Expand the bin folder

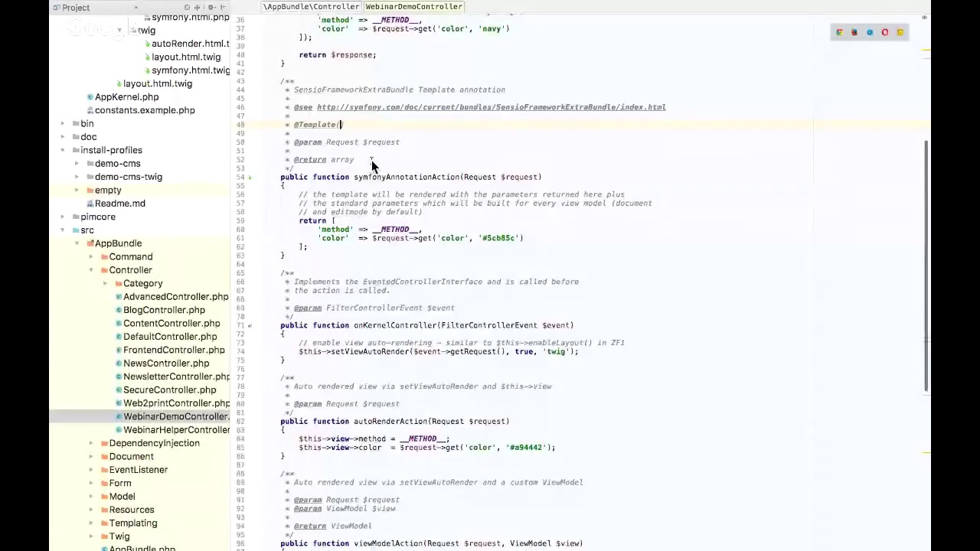pyautogui.click(x=63, y=124)
